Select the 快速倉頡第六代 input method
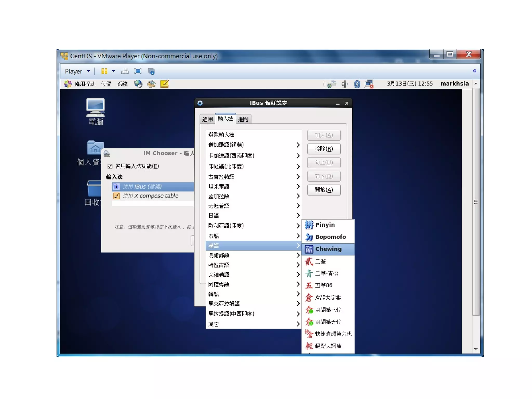532x399 pixels. pyautogui.click(x=328, y=334)
